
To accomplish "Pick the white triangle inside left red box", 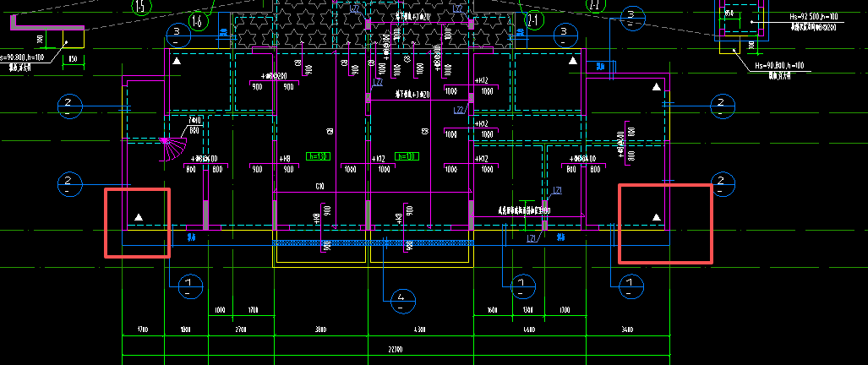I will pyautogui.click(x=139, y=217).
